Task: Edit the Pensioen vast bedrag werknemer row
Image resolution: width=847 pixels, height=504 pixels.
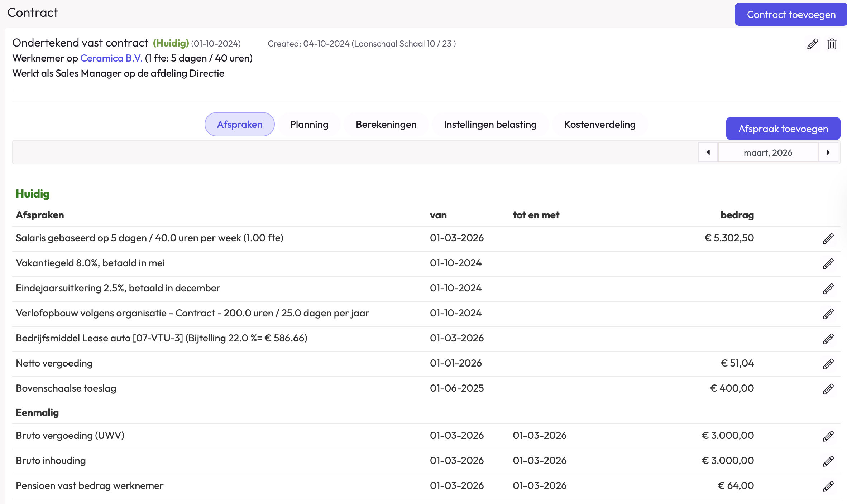Action: click(x=828, y=486)
